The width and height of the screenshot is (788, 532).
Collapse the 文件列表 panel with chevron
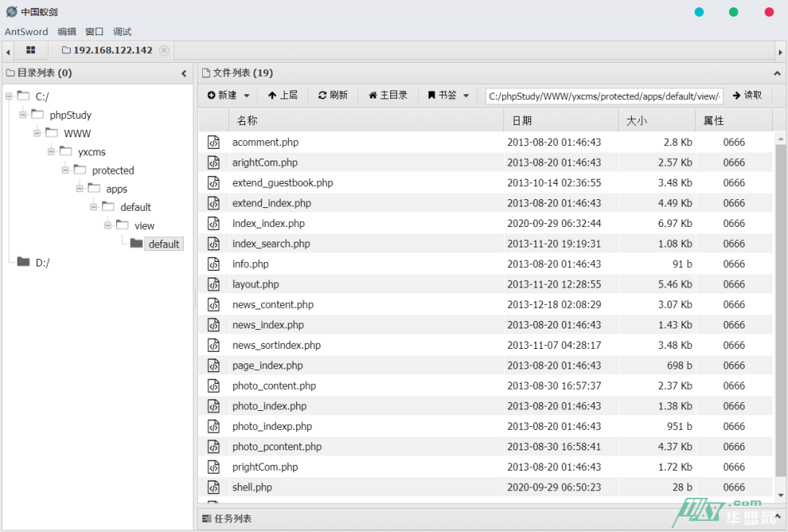click(x=777, y=74)
